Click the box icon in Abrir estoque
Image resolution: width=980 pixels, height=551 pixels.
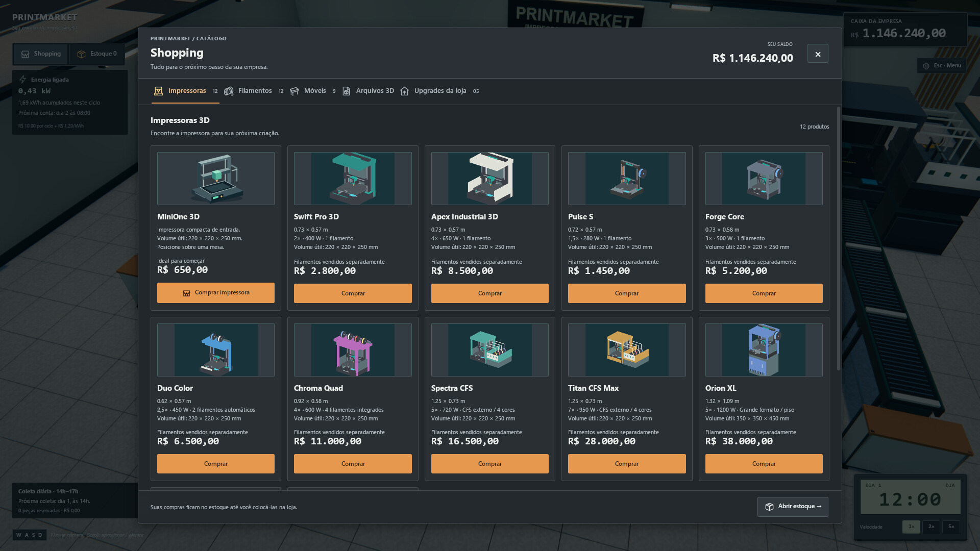(x=769, y=507)
